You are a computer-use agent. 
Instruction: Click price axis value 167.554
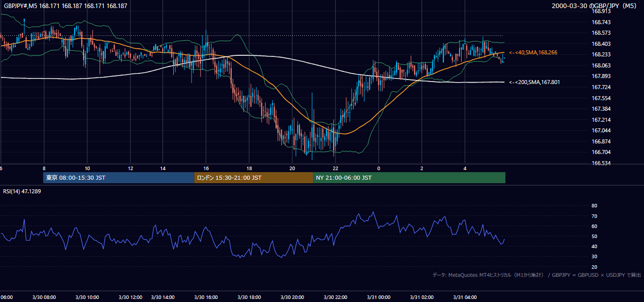[x=601, y=98]
